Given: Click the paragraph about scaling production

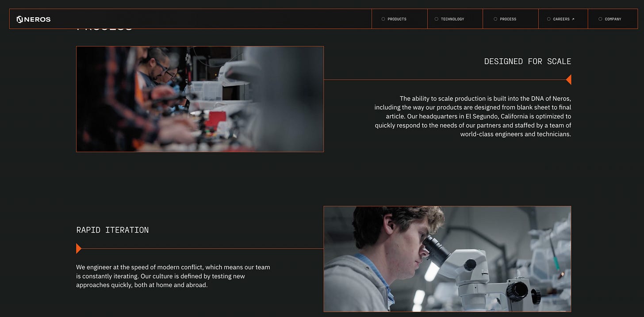Looking at the screenshot, I should (x=473, y=116).
